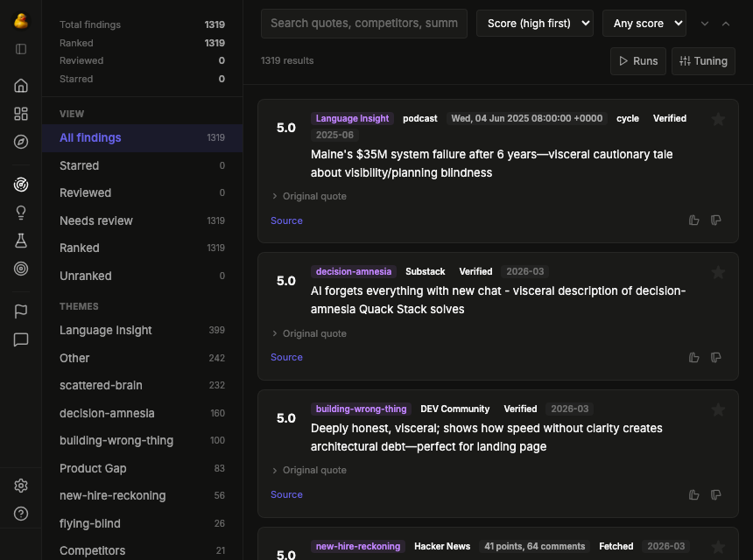Screen dimensions: 753x560
Task: Open the lightbulb ideas icon
Action: click(x=20, y=213)
